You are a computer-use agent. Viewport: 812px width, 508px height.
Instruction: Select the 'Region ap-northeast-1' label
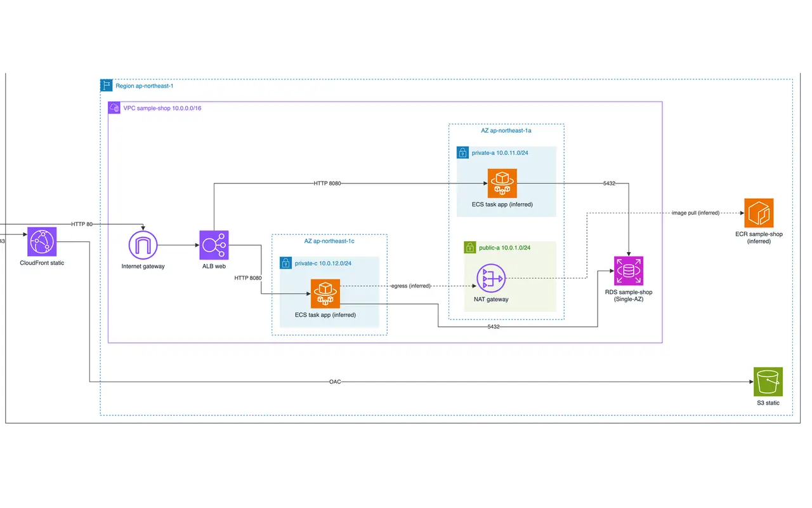tap(145, 86)
